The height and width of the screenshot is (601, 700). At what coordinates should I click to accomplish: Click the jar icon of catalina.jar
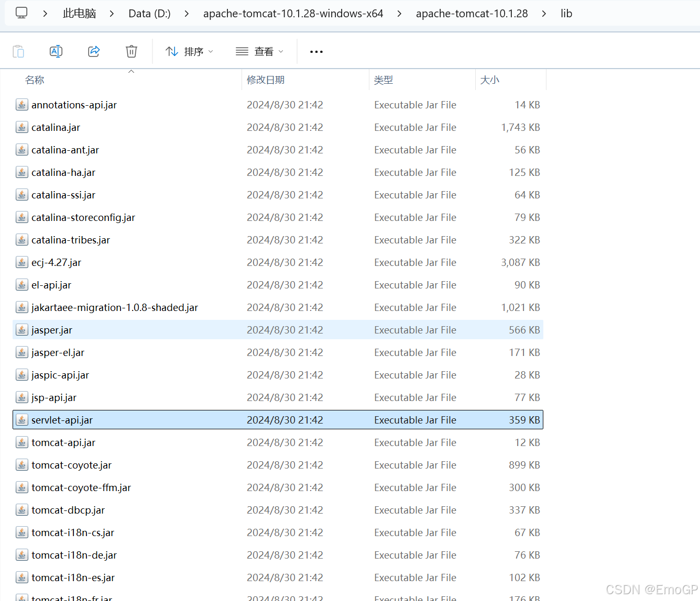[x=21, y=127]
